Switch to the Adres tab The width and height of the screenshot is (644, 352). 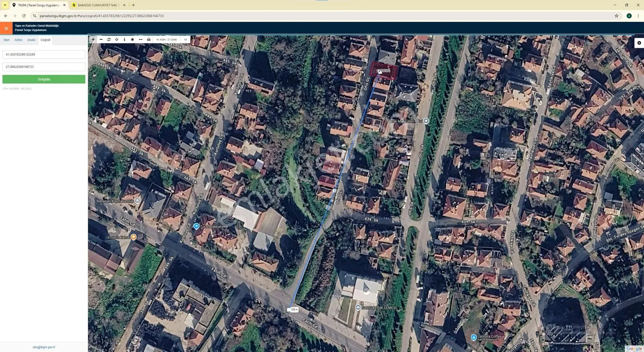point(19,40)
